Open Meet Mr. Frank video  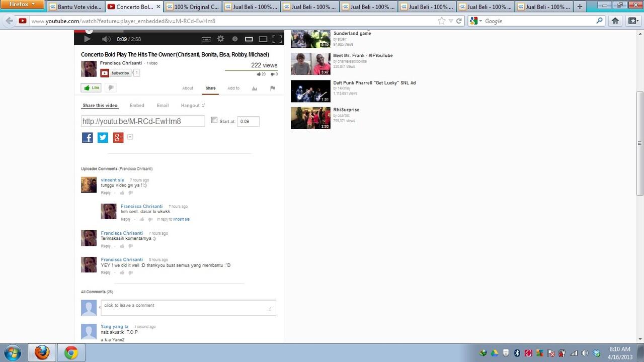[x=363, y=55]
